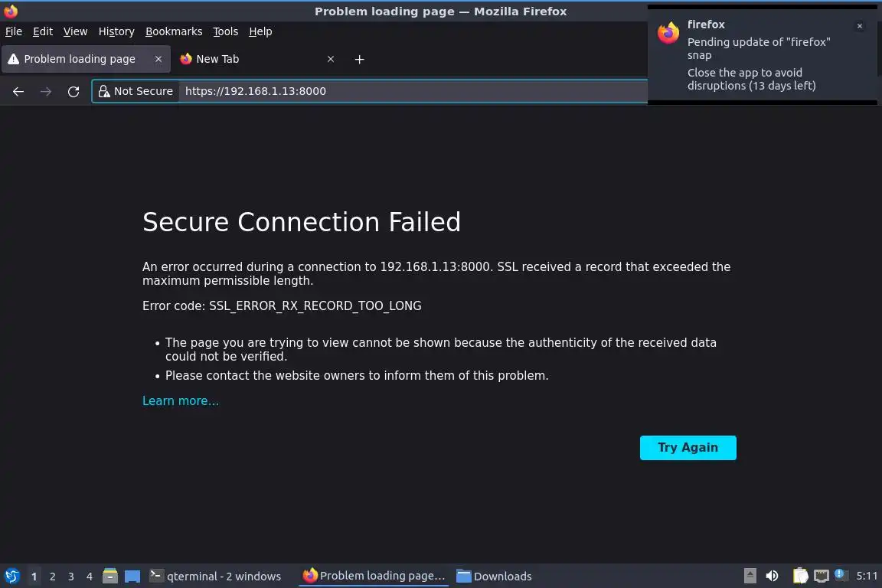Open the Lubuntu application menu
882x588 pixels.
pos(12,576)
